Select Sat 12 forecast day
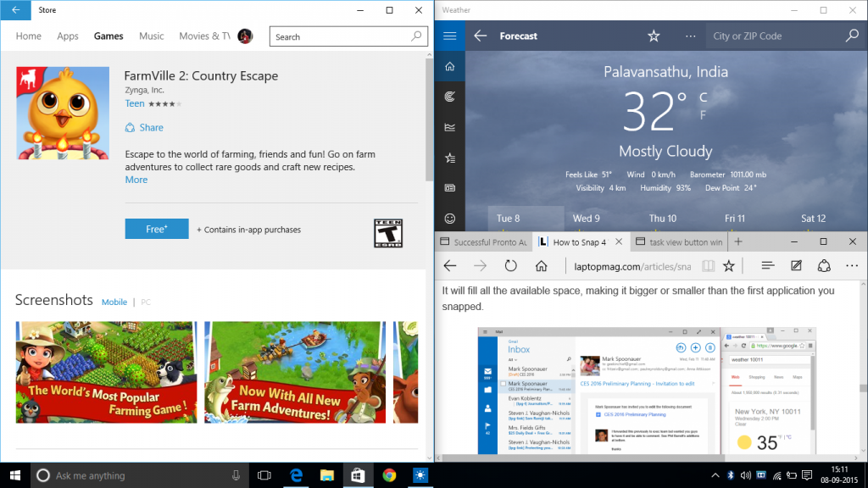Viewport: 868px width, 488px height. tap(813, 219)
